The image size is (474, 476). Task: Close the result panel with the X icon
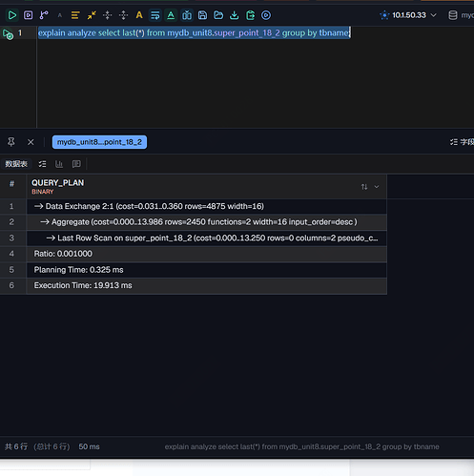(x=31, y=142)
